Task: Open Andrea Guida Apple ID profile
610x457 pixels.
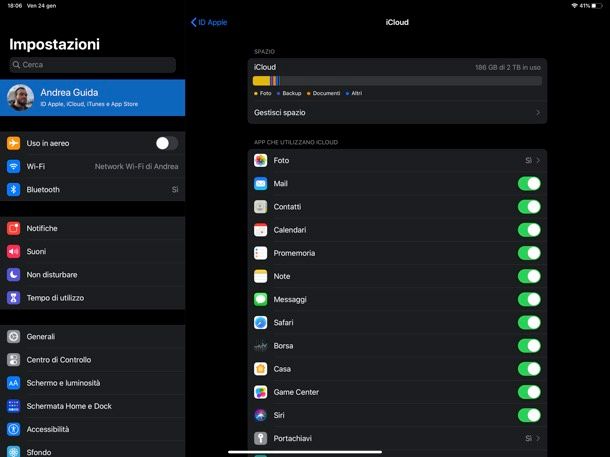Action: tap(93, 98)
